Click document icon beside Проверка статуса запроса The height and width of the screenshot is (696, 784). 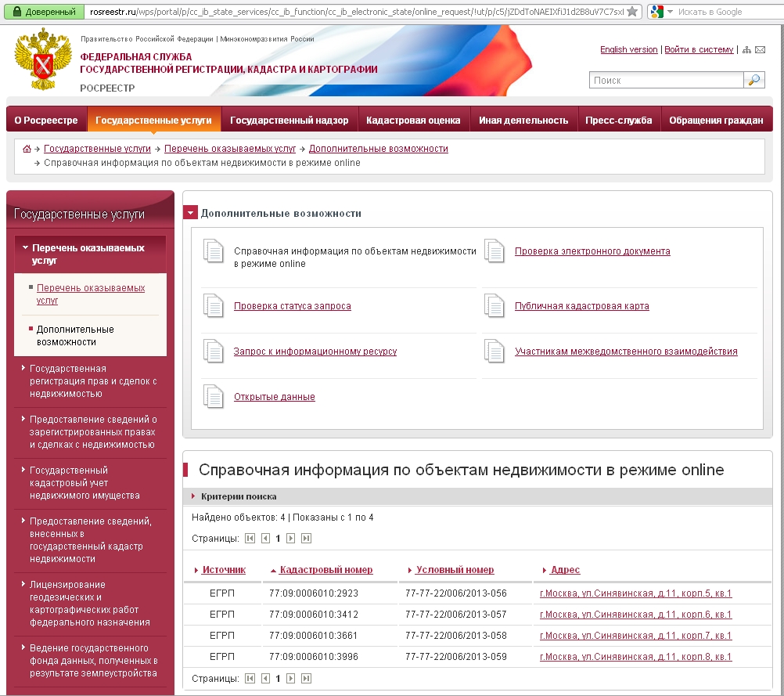214,305
